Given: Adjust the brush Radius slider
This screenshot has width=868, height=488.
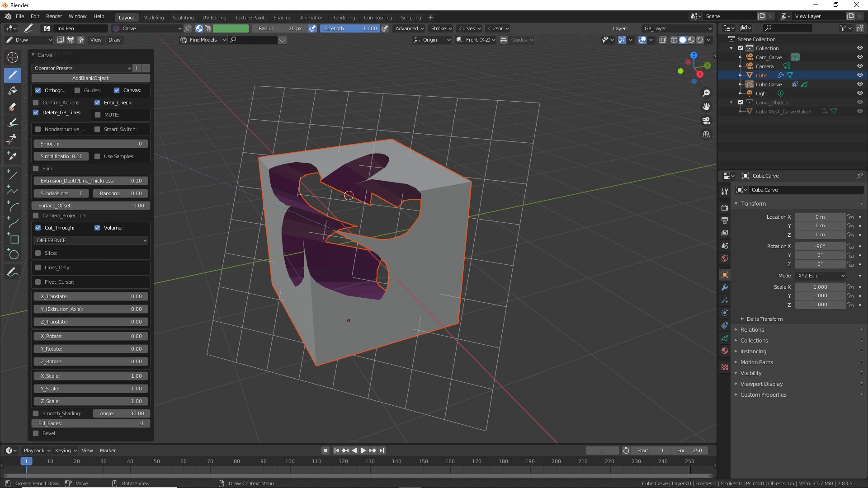Looking at the screenshot, I should tap(279, 28).
